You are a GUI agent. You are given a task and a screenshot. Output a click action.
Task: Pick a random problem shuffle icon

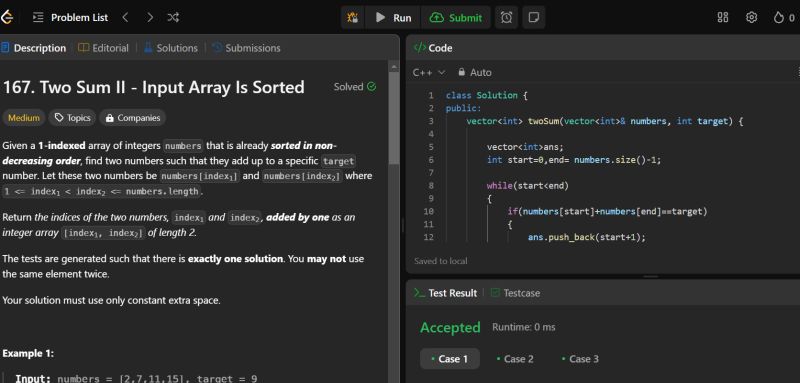[x=173, y=17]
